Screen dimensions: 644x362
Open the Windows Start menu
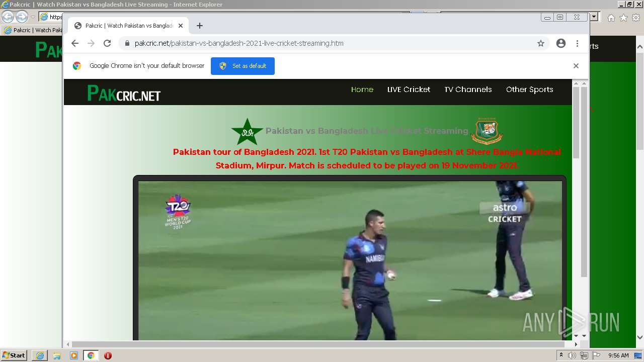click(x=14, y=355)
